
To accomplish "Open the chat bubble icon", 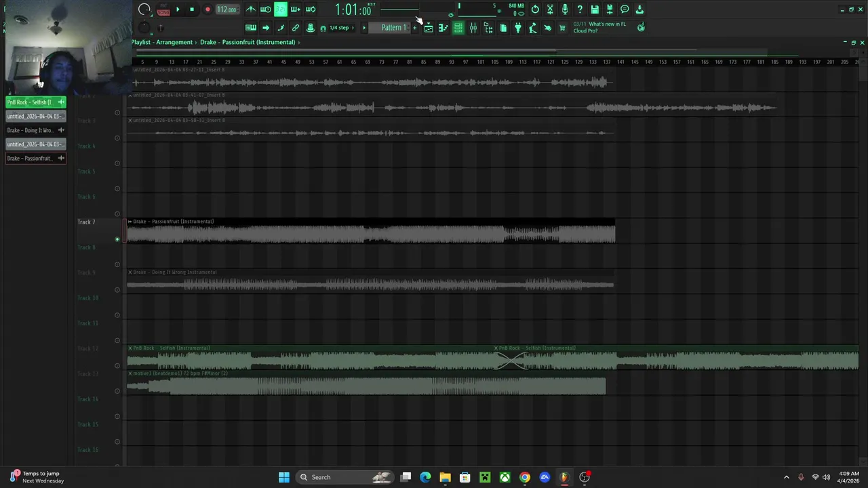I will point(625,9).
